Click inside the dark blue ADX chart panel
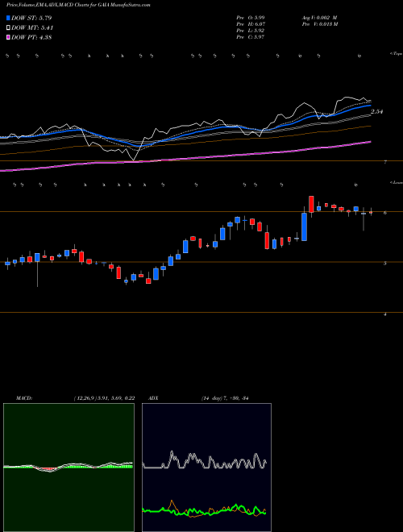Screen dimensions: 403x532 point(206,468)
